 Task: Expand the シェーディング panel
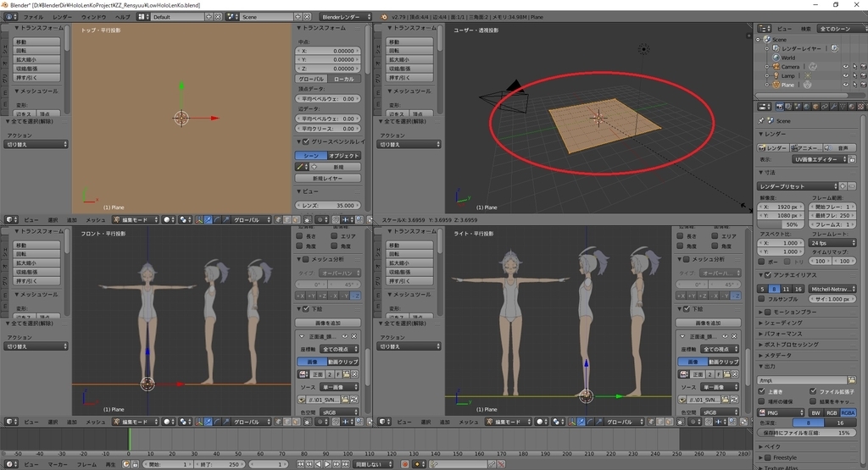point(783,323)
